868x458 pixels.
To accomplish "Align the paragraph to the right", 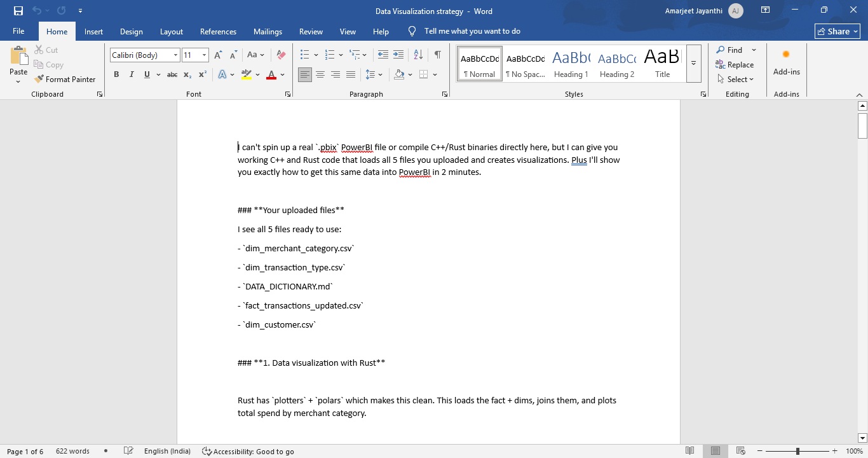I will (336, 74).
